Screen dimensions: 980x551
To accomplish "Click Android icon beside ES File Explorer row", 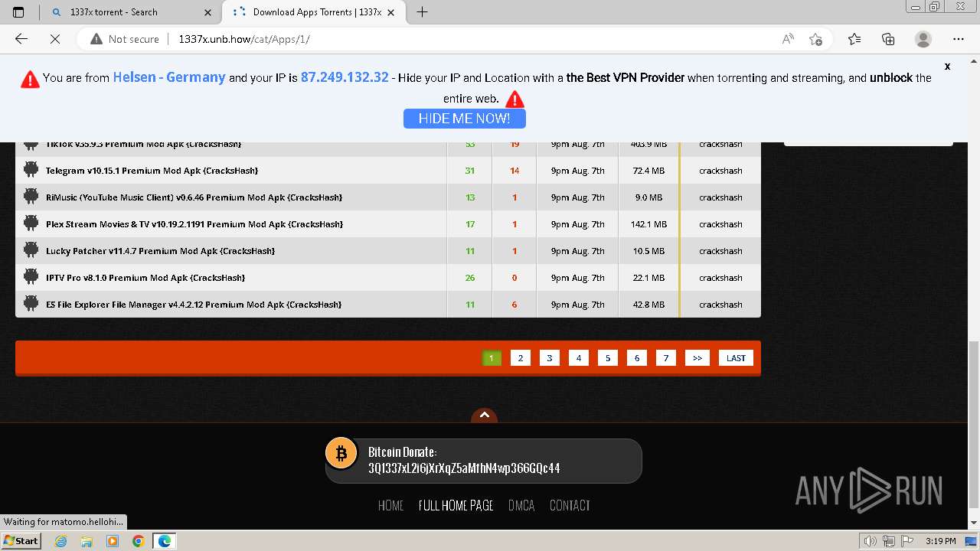I will coord(31,304).
